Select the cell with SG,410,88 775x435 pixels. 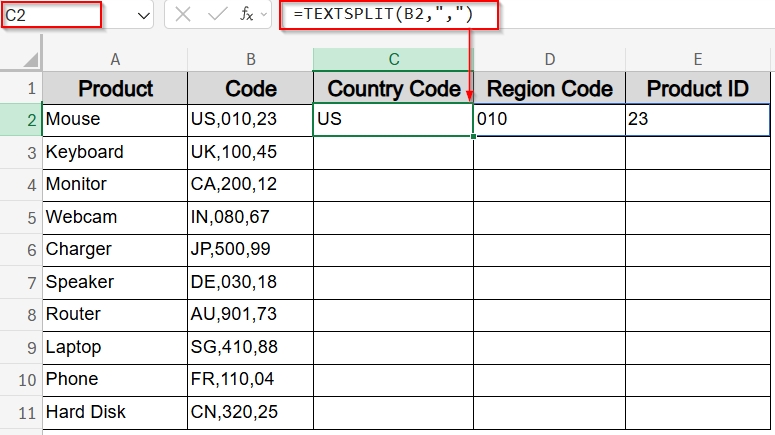[x=250, y=348]
